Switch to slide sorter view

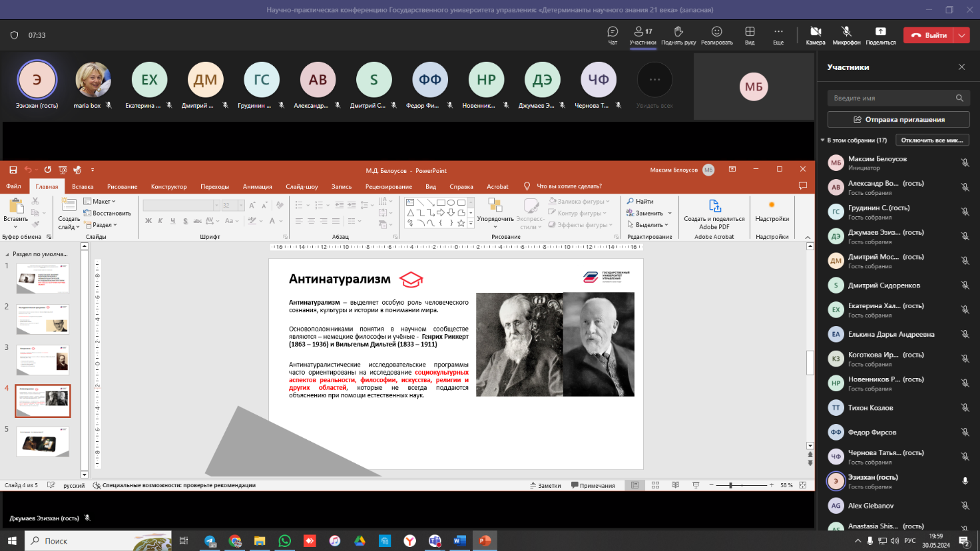(x=655, y=485)
